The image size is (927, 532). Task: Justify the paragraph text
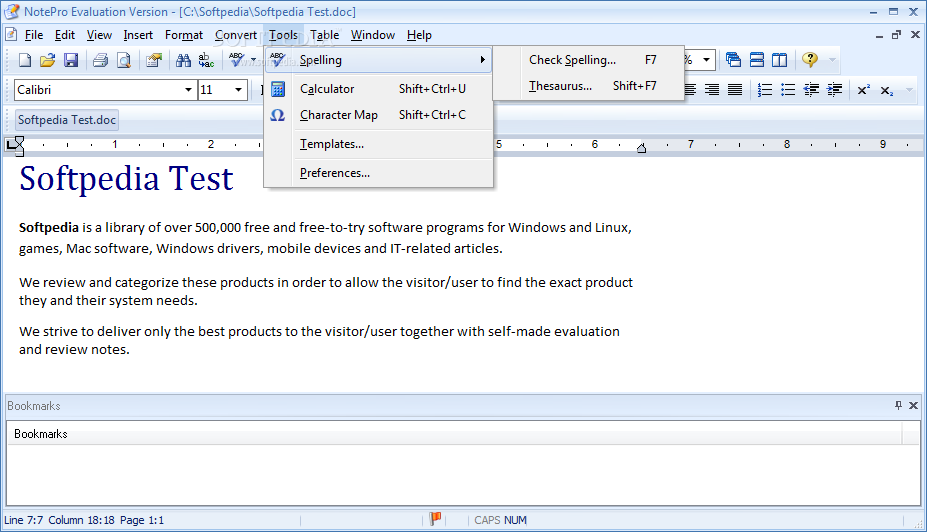735,90
